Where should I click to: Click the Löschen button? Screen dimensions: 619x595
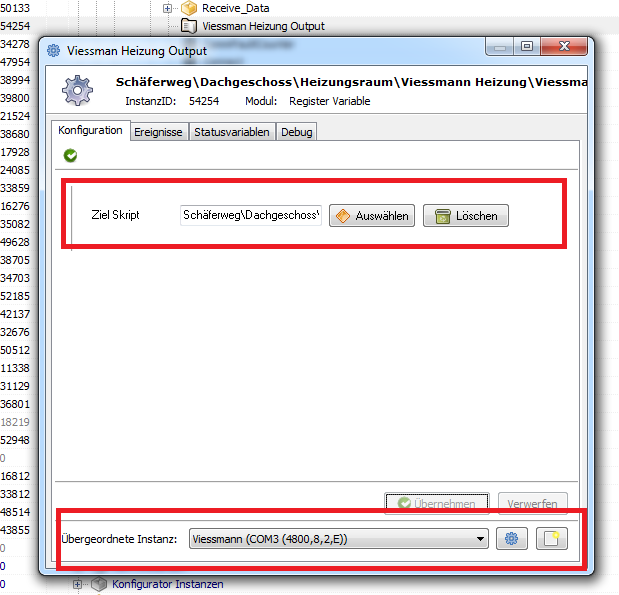(x=466, y=216)
